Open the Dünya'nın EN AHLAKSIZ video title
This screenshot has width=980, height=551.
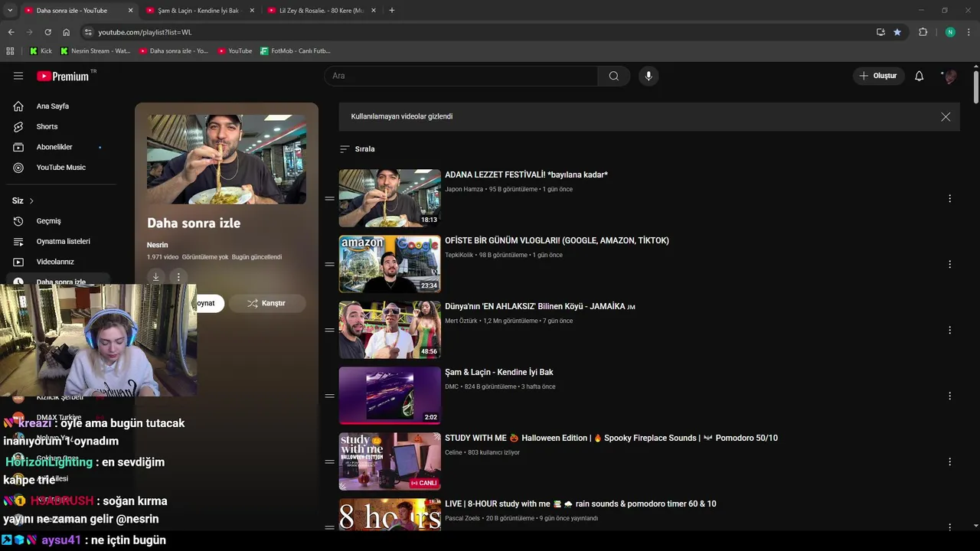tap(540, 306)
